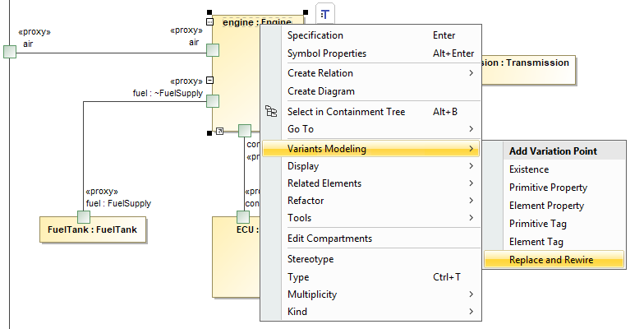Image resolution: width=644 pixels, height=329 pixels.
Task: Click the Select in Containment Tree icon
Action: [272, 112]
